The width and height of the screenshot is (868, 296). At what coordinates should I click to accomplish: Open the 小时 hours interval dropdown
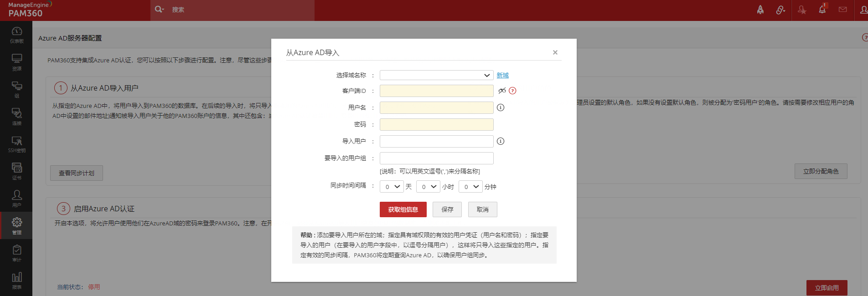point(428,187)
